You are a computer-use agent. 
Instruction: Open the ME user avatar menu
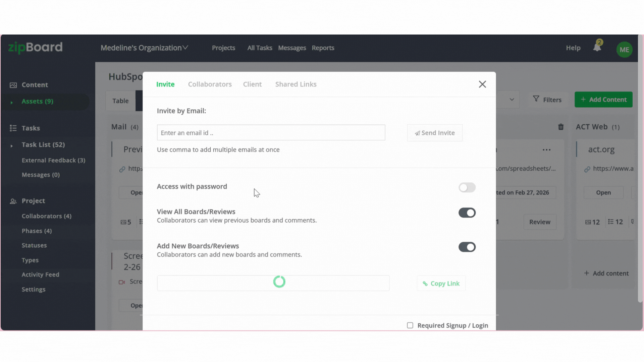(624, 50)
